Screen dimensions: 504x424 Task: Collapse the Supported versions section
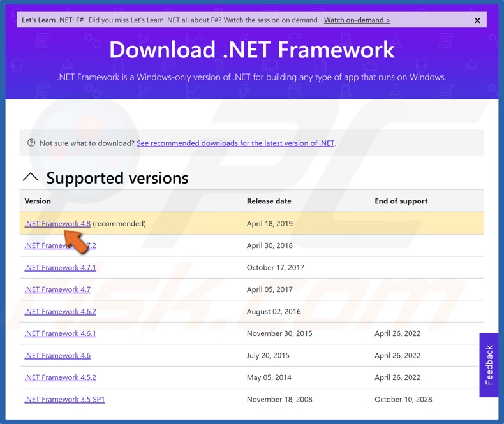(x=31, y=177)
